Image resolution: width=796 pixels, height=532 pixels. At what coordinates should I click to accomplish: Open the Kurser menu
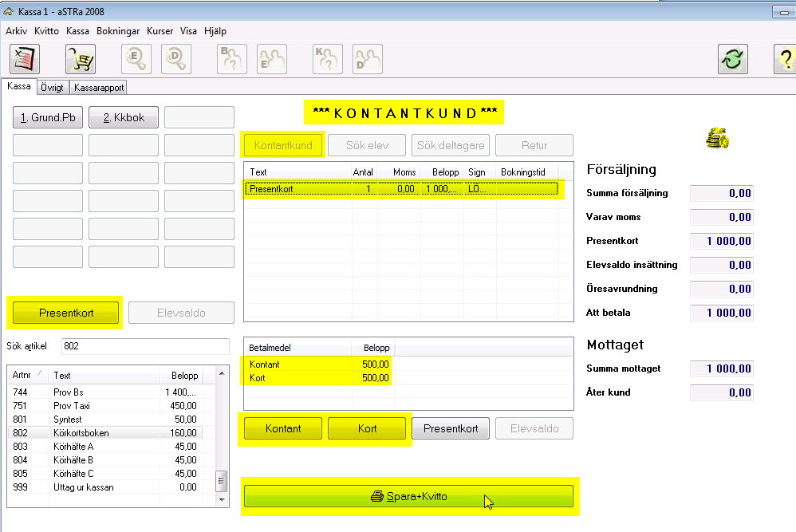click(x=160, y=31)
